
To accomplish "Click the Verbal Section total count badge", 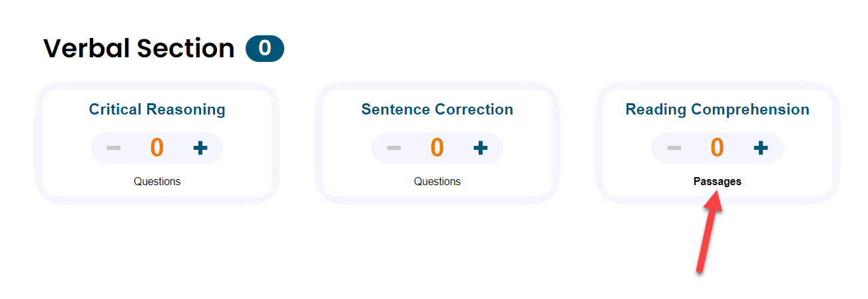I will [265, 49].
